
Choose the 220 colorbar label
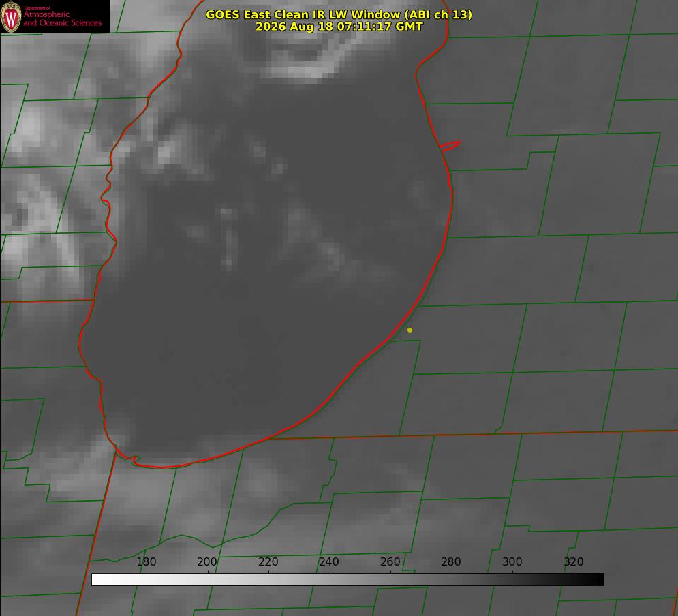[268, 561]
